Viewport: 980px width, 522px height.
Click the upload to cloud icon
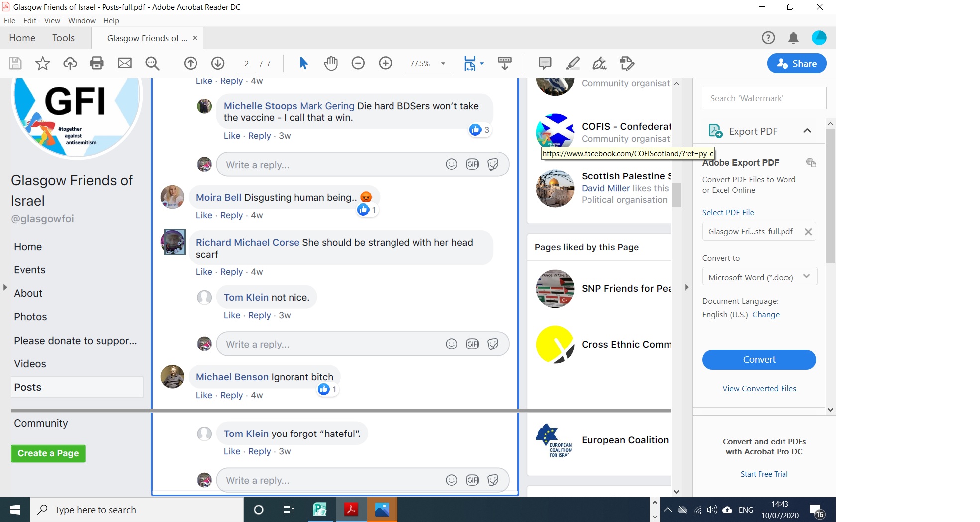[x=70, y=63]
